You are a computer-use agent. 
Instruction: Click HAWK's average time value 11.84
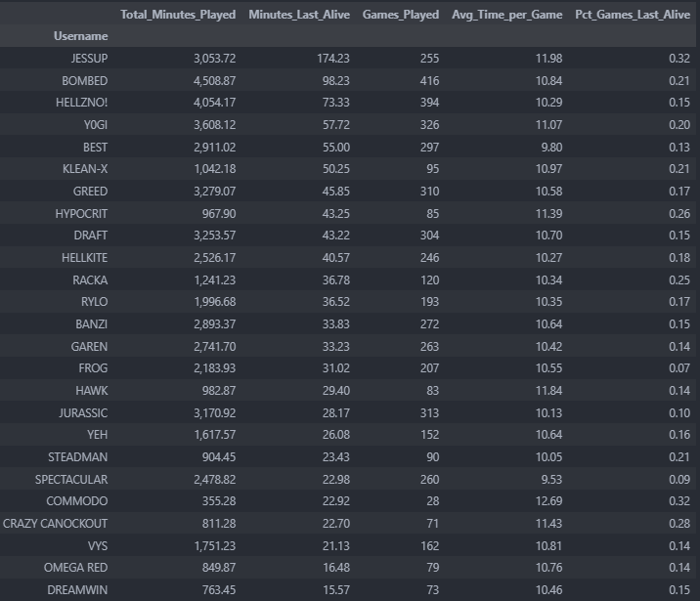[x=548, y=391]
